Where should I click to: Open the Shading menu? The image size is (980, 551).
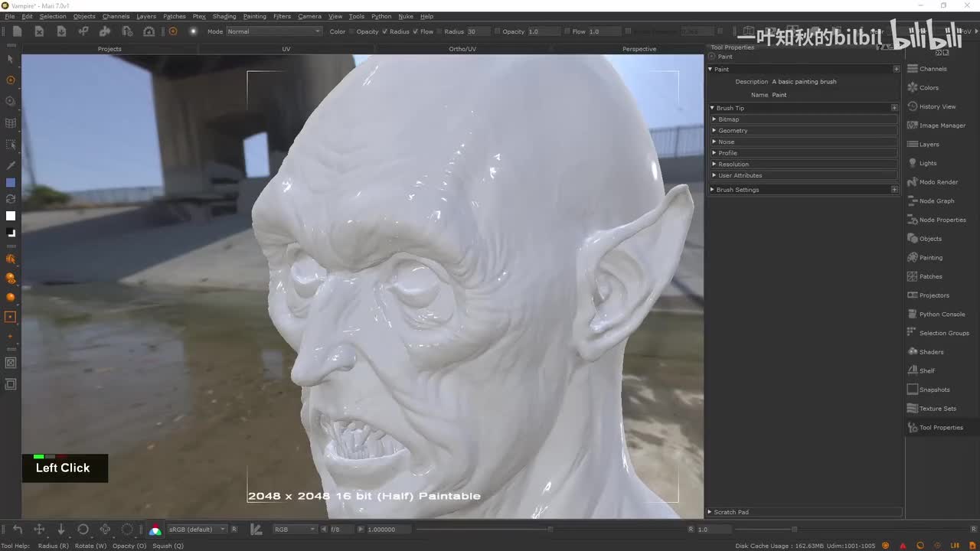tap(224, 16)
